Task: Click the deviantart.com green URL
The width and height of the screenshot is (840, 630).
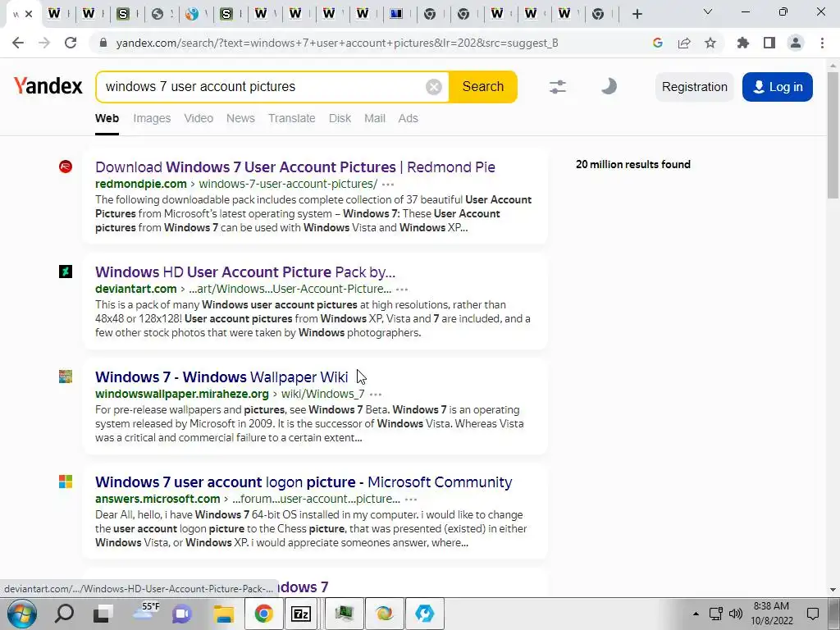Action: pyautogui.click(x=136, y=289)
